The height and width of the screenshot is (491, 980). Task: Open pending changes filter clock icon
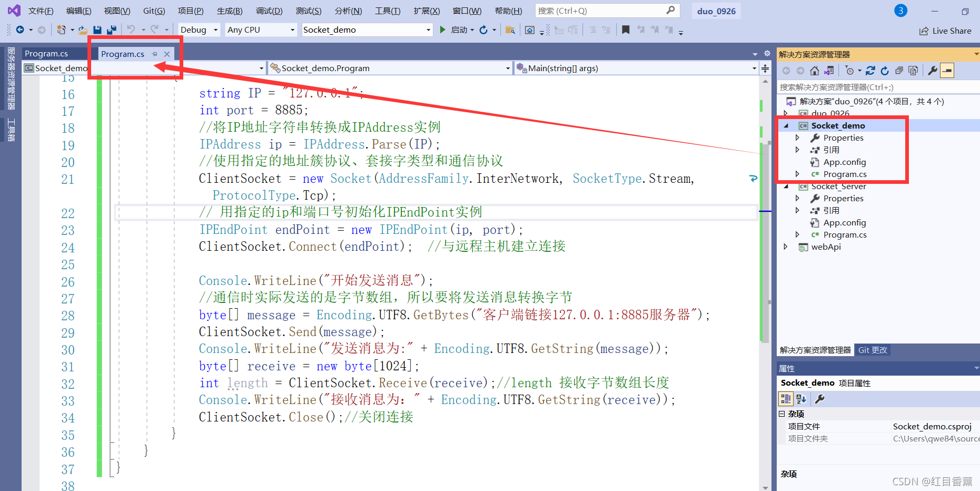[849, 71]
